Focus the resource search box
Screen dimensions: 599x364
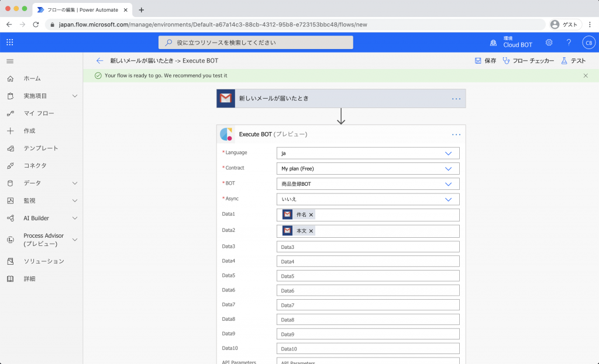[256, 42]
